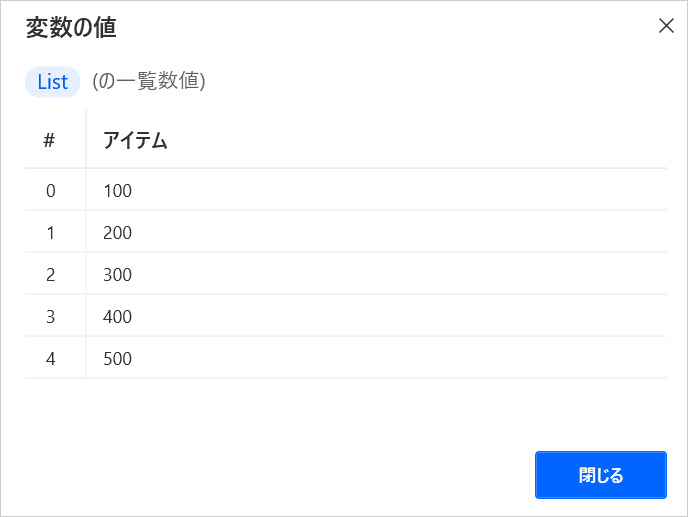688x517 pixels.
Task: Select the item value 500
Action: (117, 358)
